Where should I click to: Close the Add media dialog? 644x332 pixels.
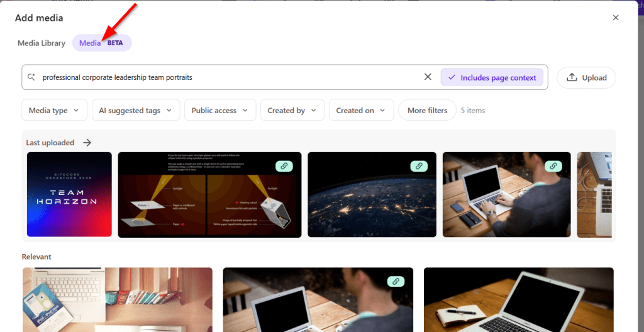coord(616,18)
